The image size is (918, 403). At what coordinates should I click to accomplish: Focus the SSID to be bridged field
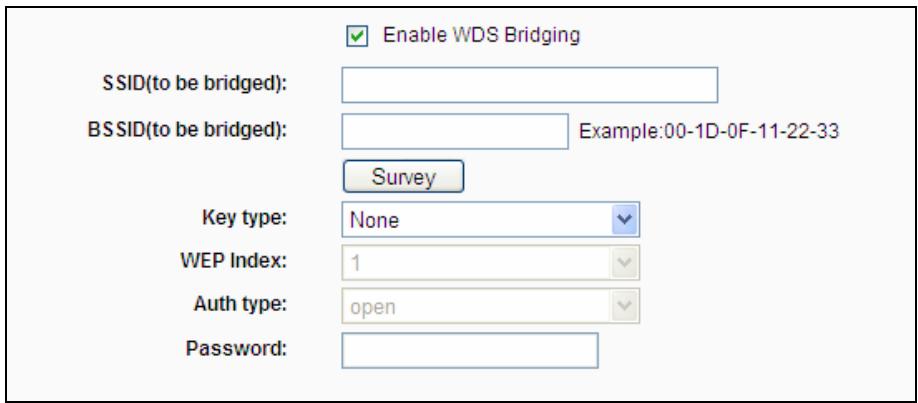pos(530,86)
